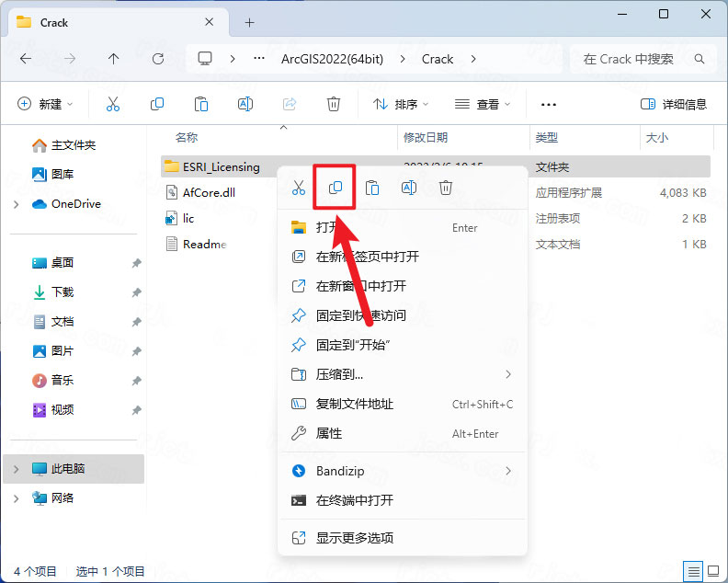Viewport: 728px width, 583px height.
Task: Select 打开 in the context menu
Action: coord(403,228)
